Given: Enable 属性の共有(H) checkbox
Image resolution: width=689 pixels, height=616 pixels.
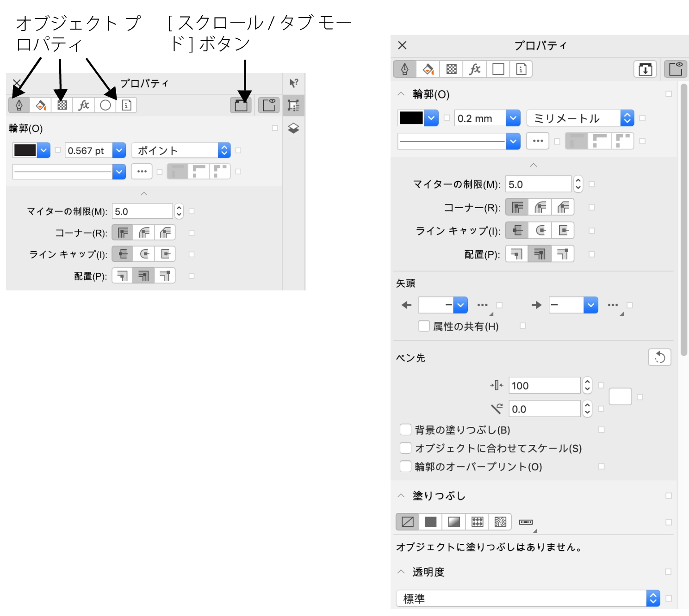Looking at the screenshot, I should click(x=424, y=326).
